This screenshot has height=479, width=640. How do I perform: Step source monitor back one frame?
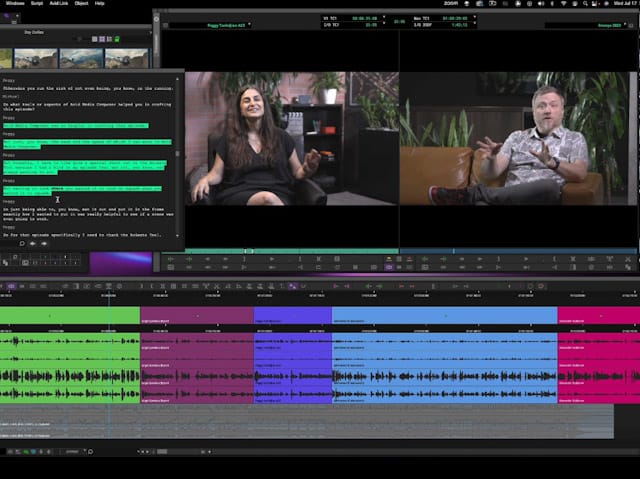(x=207, y=259)
